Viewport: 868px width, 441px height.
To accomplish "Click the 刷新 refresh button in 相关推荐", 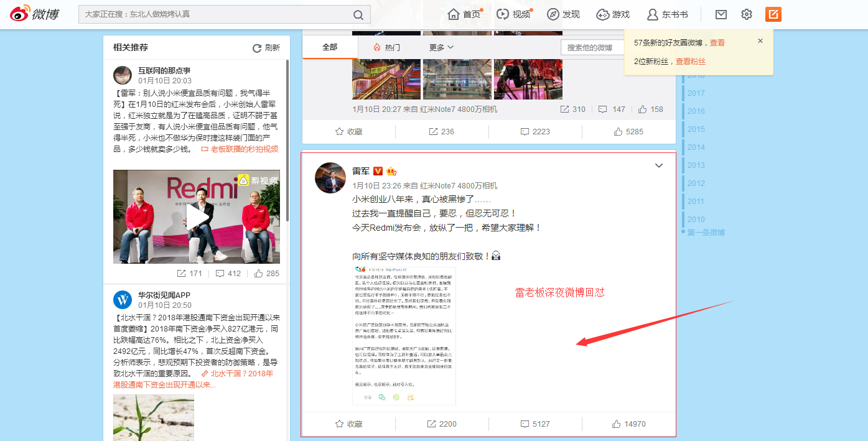I will click(266, 48).
